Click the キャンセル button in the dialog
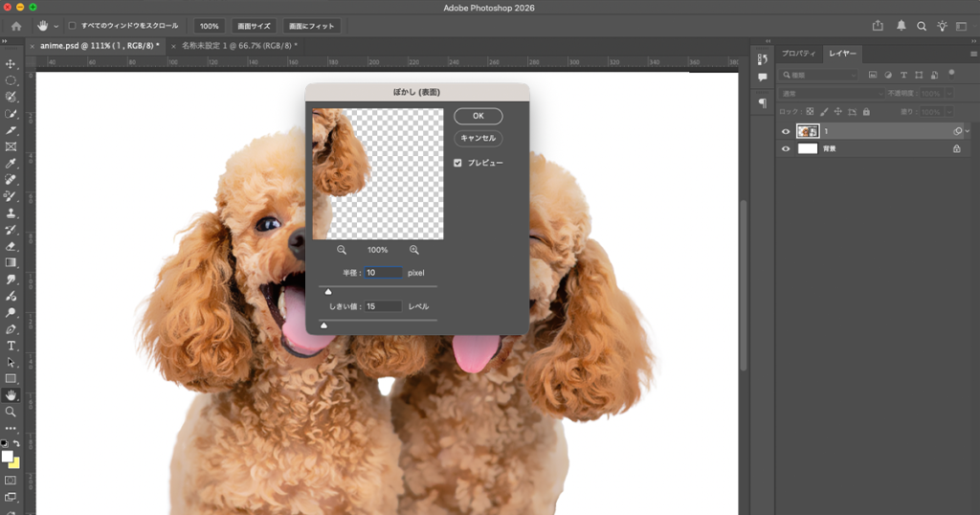Image resolution: width=980 pixels, height=515 pixels. coord(478,139)
